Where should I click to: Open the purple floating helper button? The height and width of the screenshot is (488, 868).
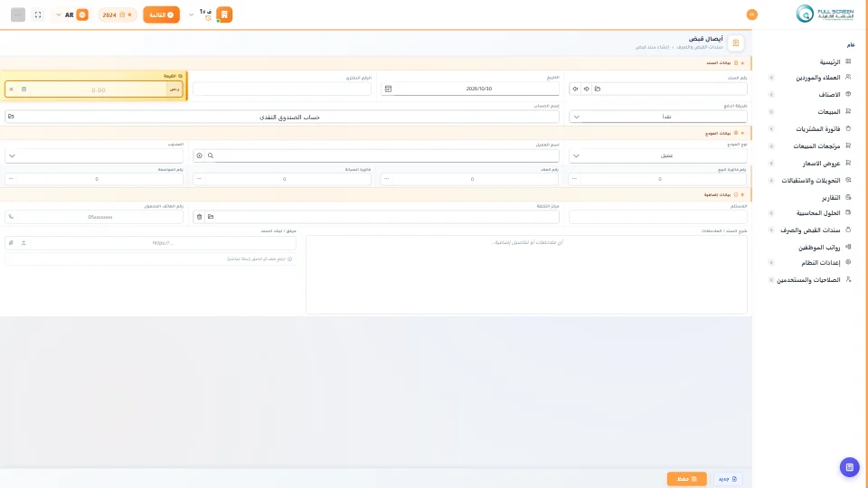849,467
